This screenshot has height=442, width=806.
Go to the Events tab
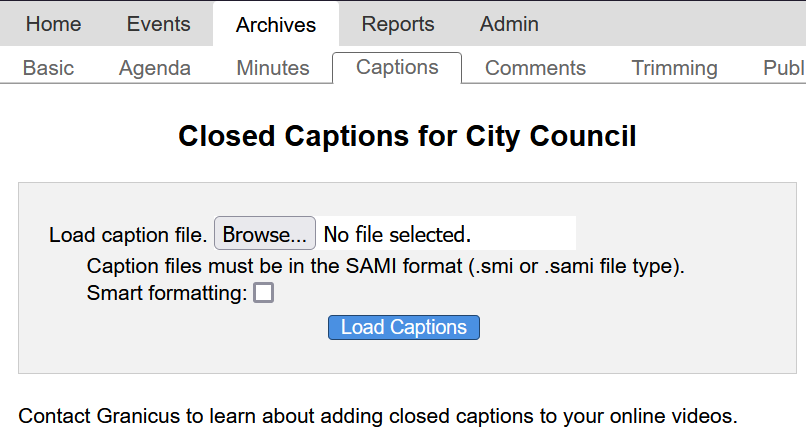tap(159, 24)
